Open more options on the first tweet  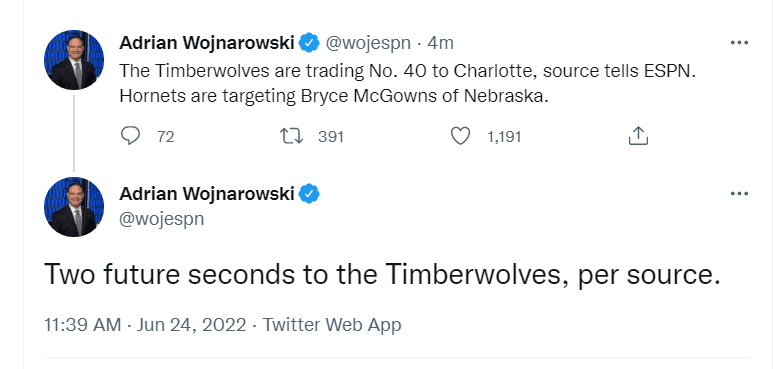[x=739, y=43]
